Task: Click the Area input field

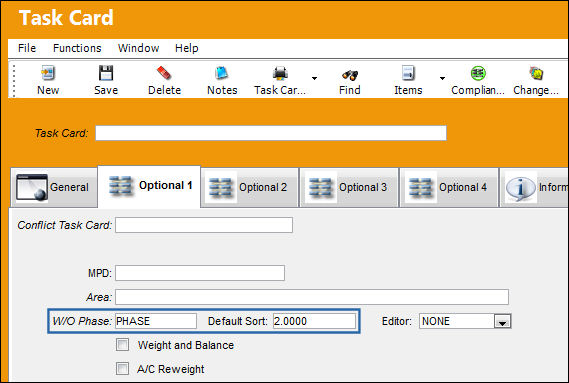Action: pos(312,297)
